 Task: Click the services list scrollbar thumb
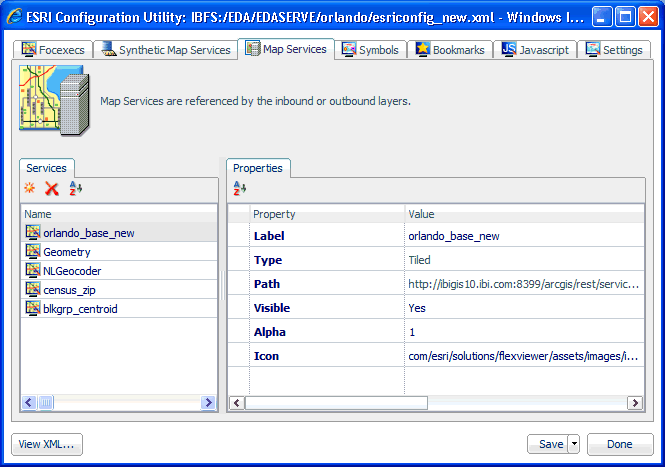tap(46, 402)
